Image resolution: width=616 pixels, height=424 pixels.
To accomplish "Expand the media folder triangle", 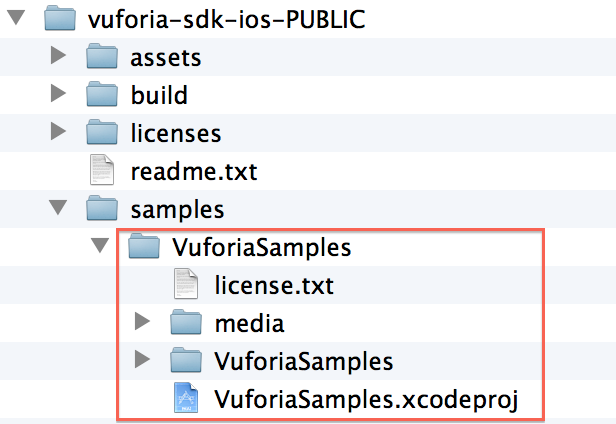I will click(142, 321).
